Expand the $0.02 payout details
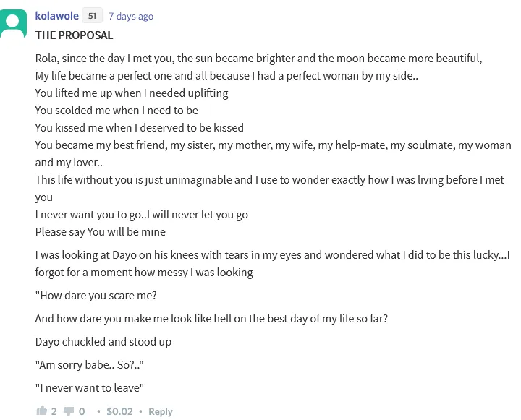The image size is (521, 420). pyautogui.click(x=119, y=412)
